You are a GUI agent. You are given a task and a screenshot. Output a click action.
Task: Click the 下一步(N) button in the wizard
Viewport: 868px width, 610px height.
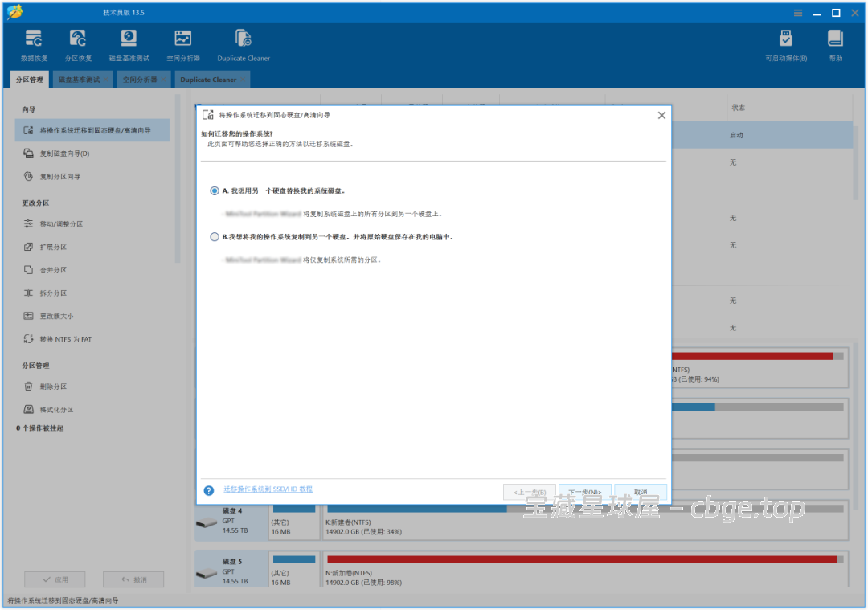point(584,493)
